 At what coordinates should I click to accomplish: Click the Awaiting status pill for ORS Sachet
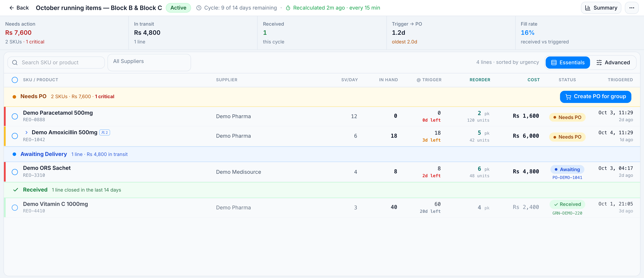[567, 169]
